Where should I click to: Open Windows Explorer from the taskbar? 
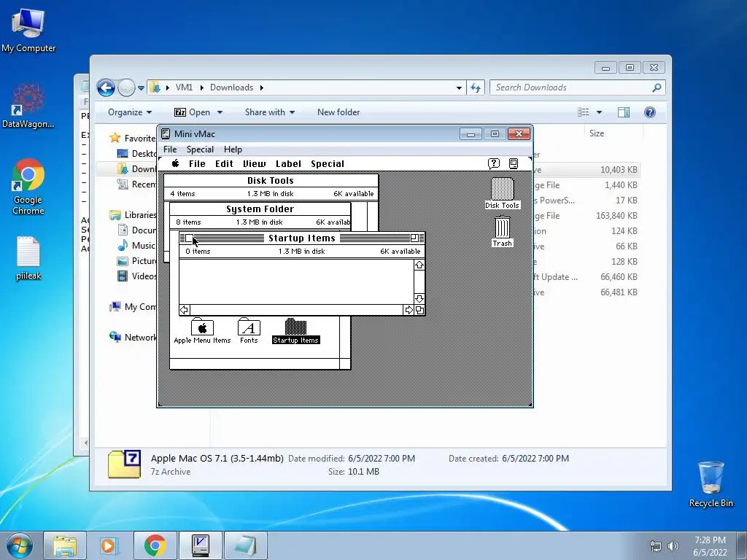[x=65, y=545]
